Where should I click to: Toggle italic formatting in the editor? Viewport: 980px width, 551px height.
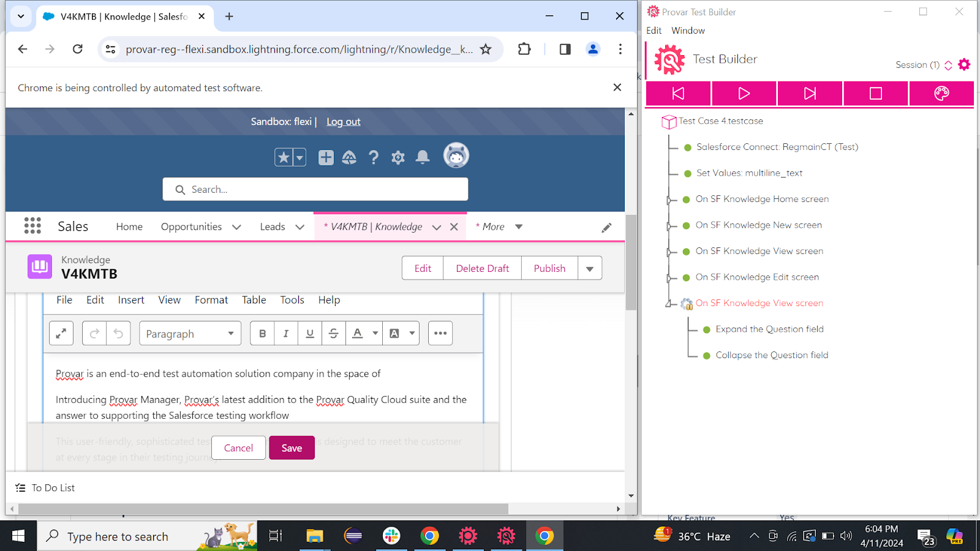(x=286, y=333)
